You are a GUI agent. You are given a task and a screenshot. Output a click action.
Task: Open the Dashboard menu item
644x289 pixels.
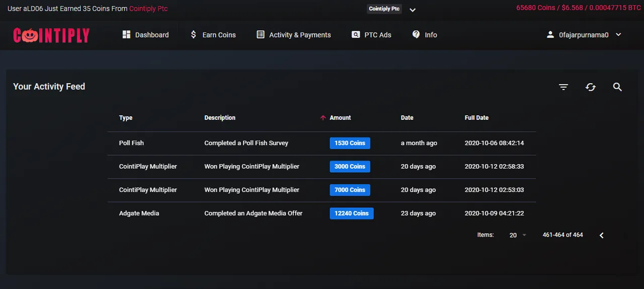[x=145, y=35]
